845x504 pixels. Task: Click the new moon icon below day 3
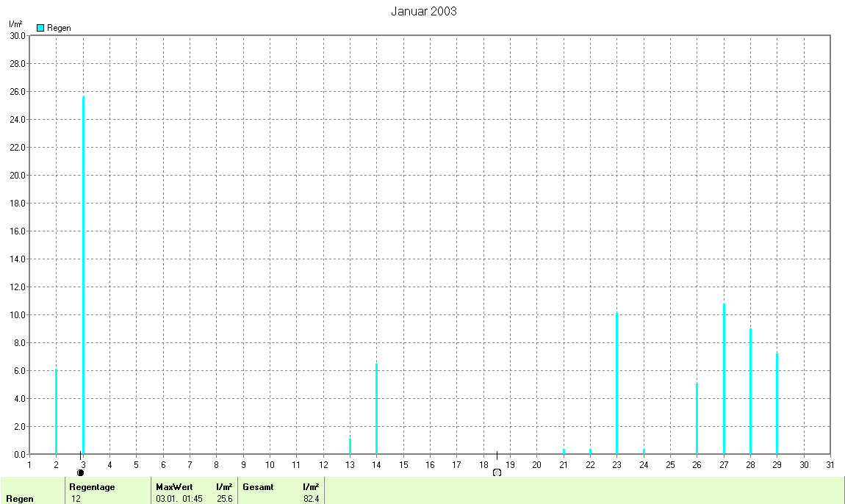pos(80,472)
